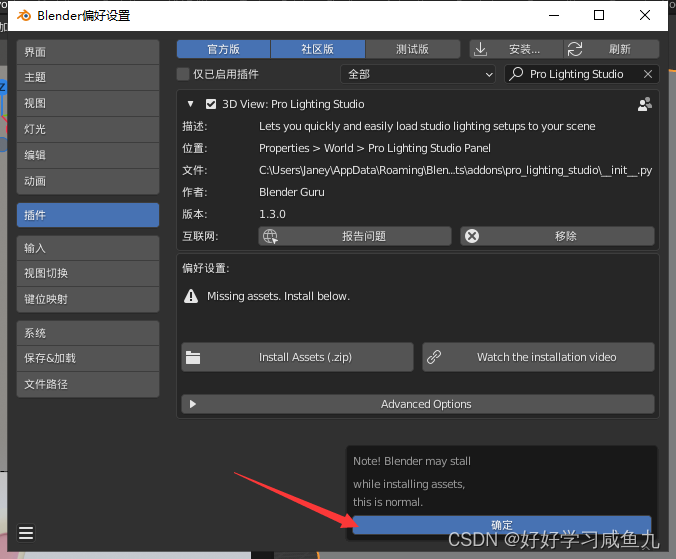Click the 报告问题 button

pos(355,236)
